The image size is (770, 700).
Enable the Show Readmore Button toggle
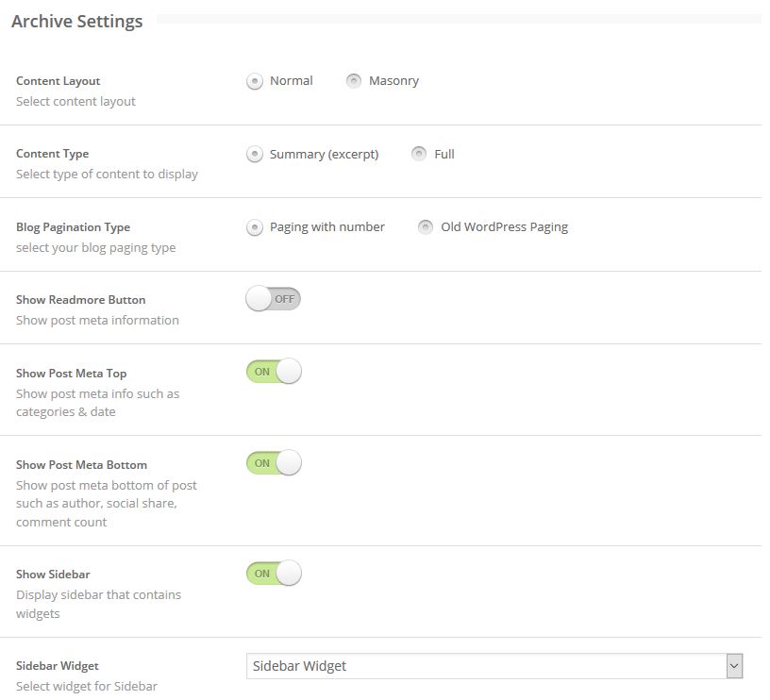pyautogui.click(x=273, y=299)
